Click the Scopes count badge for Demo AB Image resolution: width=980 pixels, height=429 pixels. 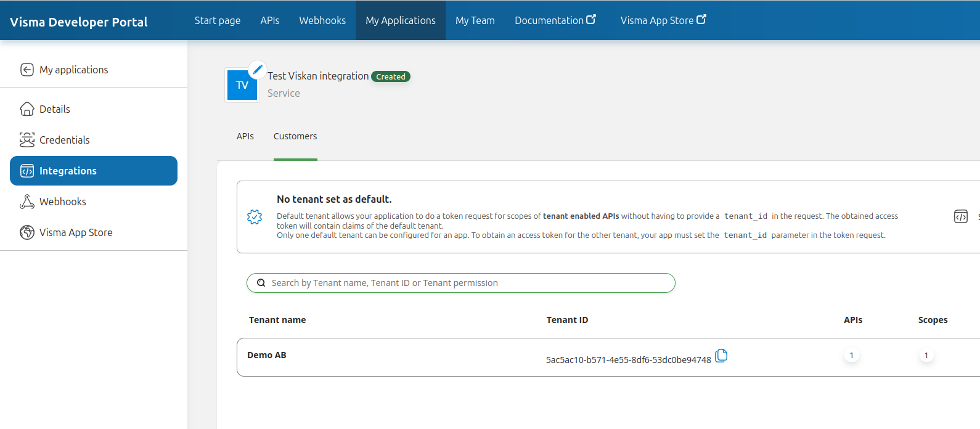tap(926, 356)
